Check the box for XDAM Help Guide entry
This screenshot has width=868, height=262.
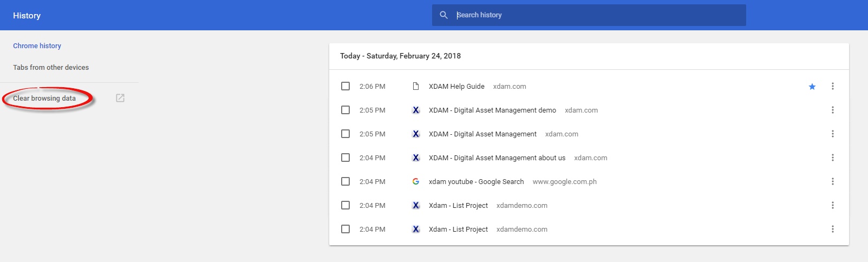[x=345, y=87]
